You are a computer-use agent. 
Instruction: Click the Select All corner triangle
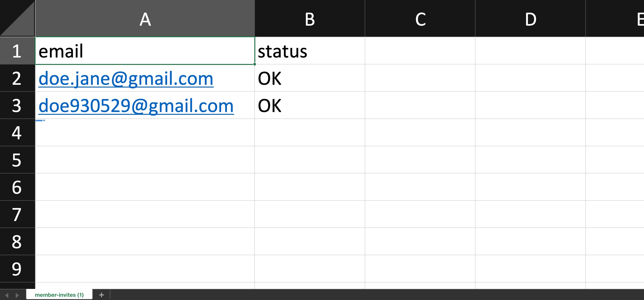18,18
